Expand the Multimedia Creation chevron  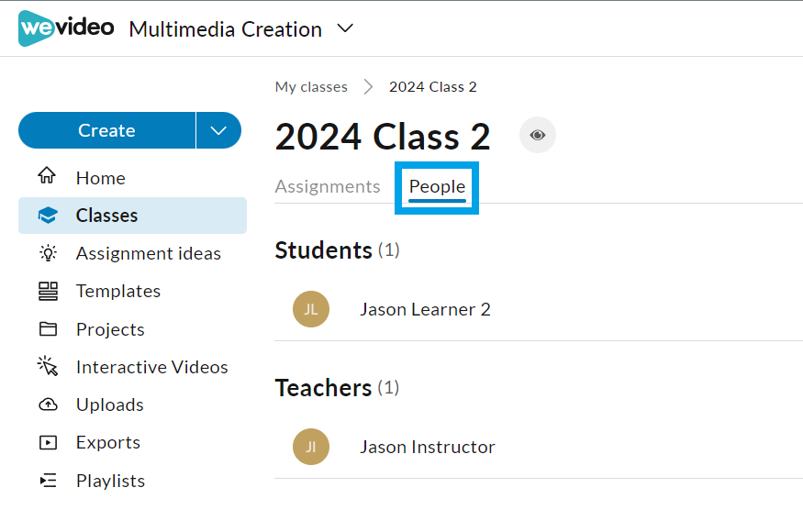(345, 28)
